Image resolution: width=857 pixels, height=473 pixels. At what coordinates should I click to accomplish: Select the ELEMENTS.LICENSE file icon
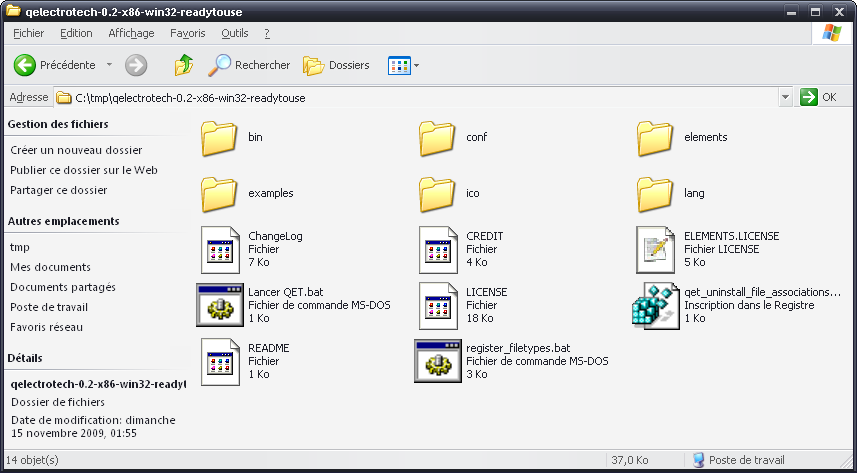(x=656, y=250)
